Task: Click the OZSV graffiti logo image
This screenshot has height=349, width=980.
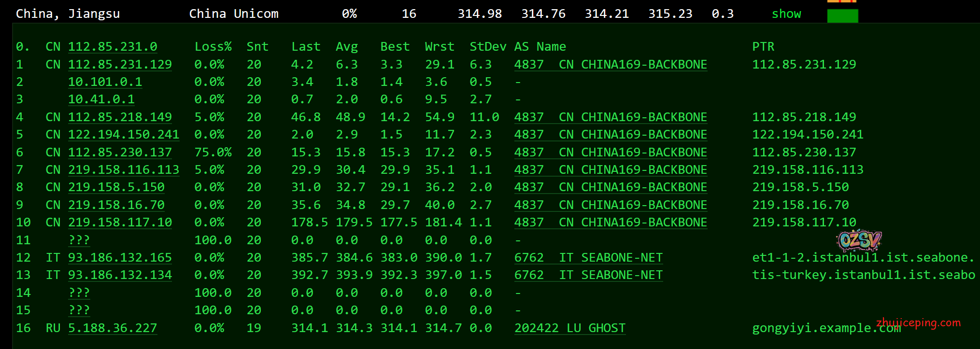Action: tap(859, 240)
